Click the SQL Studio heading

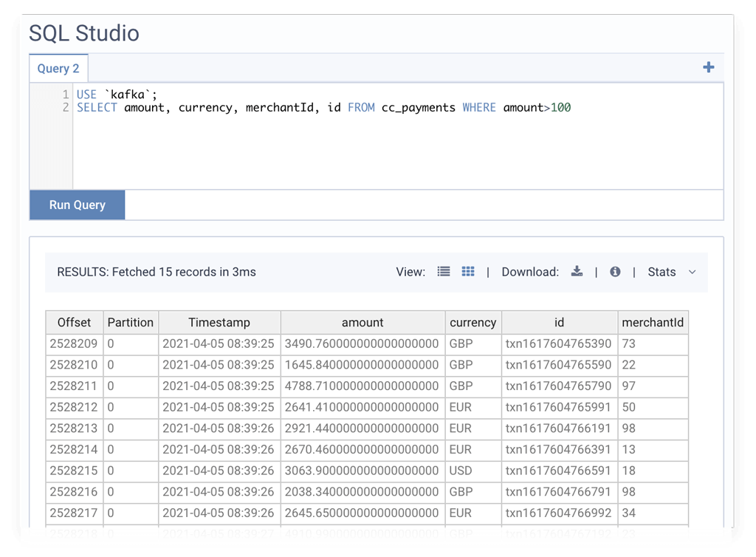tap(83, 33)
